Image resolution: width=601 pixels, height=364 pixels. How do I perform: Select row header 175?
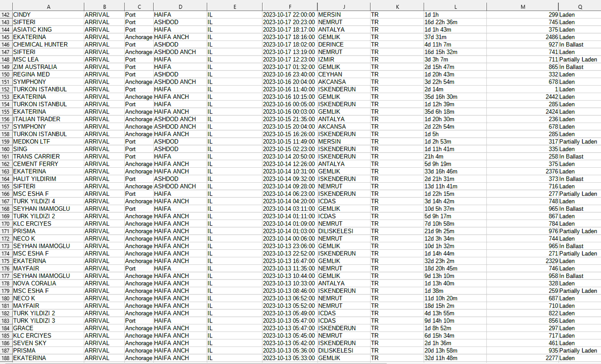pos(6,261)
